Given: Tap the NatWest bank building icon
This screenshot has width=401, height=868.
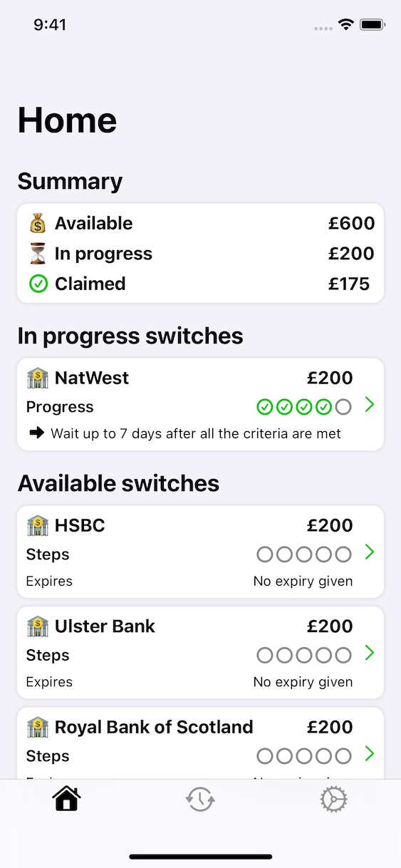Looking at the screenshot, I should [38, 378].
